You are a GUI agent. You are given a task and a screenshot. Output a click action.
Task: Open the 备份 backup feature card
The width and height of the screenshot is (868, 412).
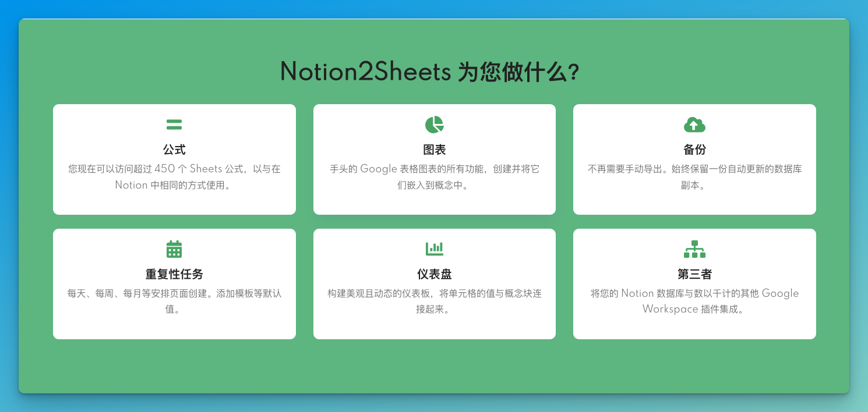pos(694,159)
